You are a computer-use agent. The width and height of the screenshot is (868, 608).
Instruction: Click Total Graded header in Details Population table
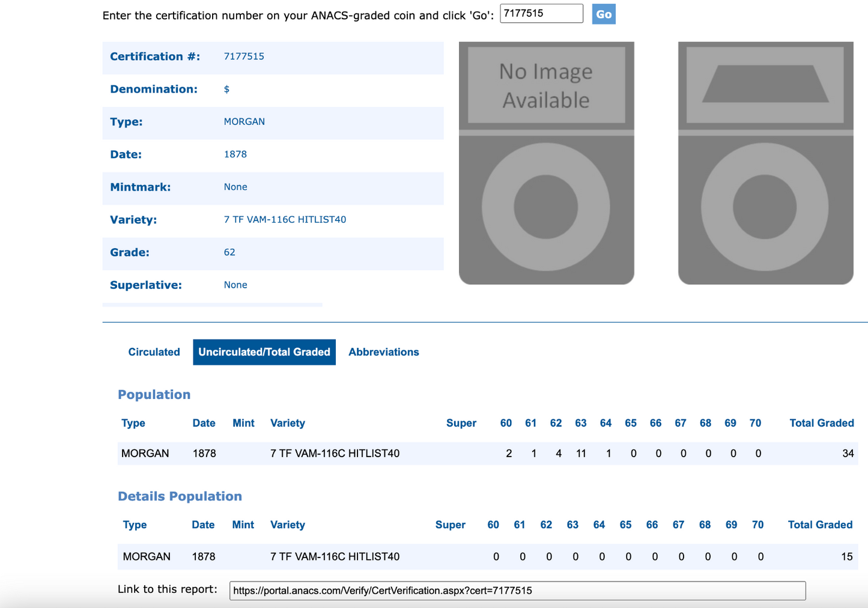click(820, 524)
